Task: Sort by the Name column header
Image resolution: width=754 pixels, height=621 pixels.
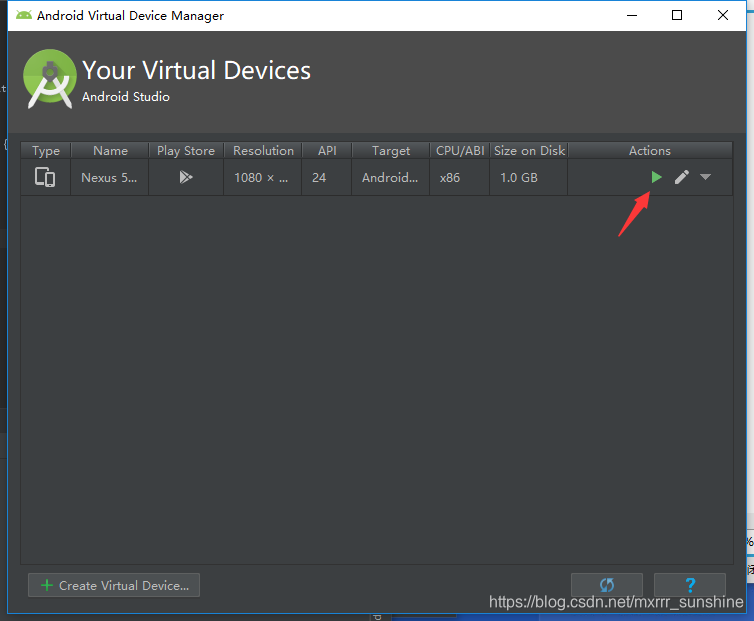Action: [x=110, y=151]
